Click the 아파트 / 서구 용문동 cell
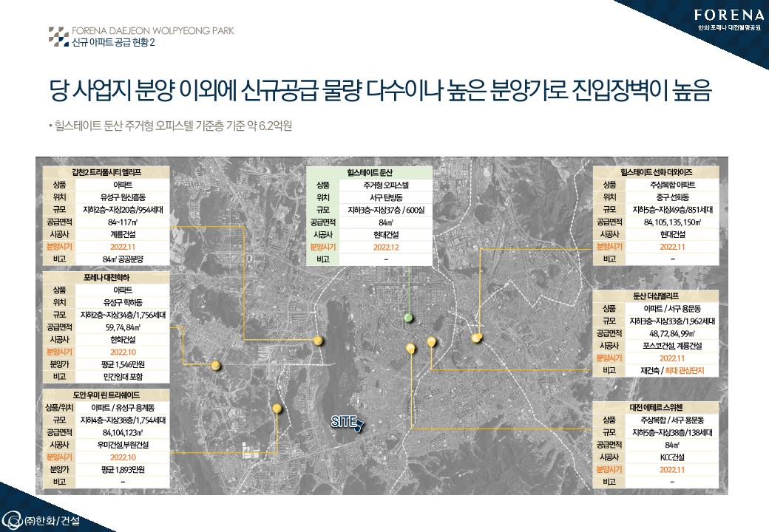The image size is (769, 532). (672, 309)
